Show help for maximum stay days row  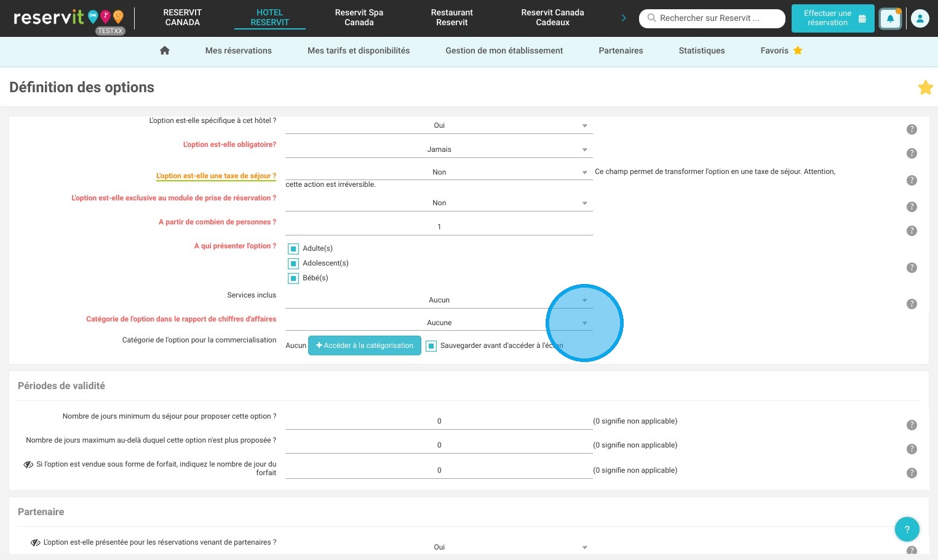click(912, 449)
